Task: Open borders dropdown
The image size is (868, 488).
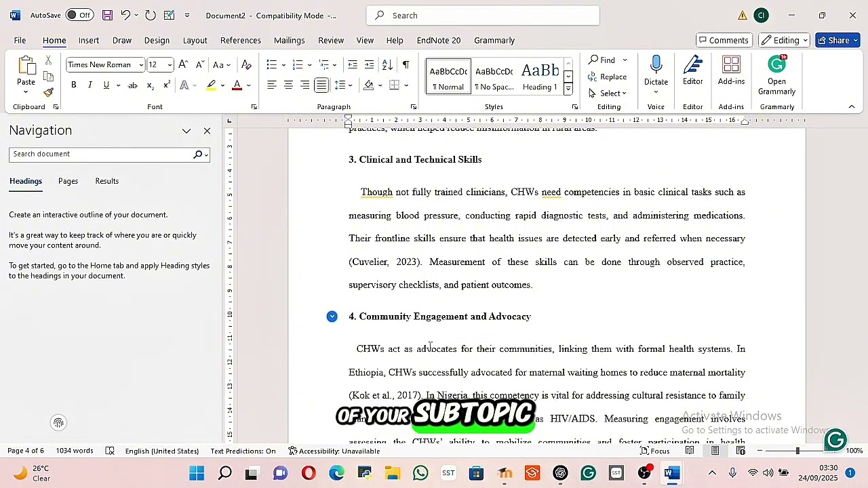Action: point(406,85)
